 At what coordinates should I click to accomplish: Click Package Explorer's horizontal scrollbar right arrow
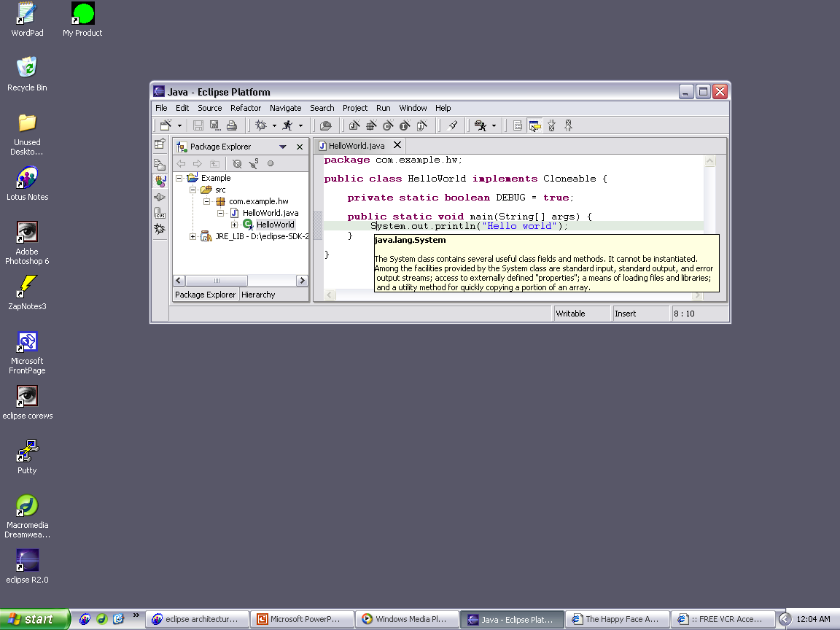[302, 281]
